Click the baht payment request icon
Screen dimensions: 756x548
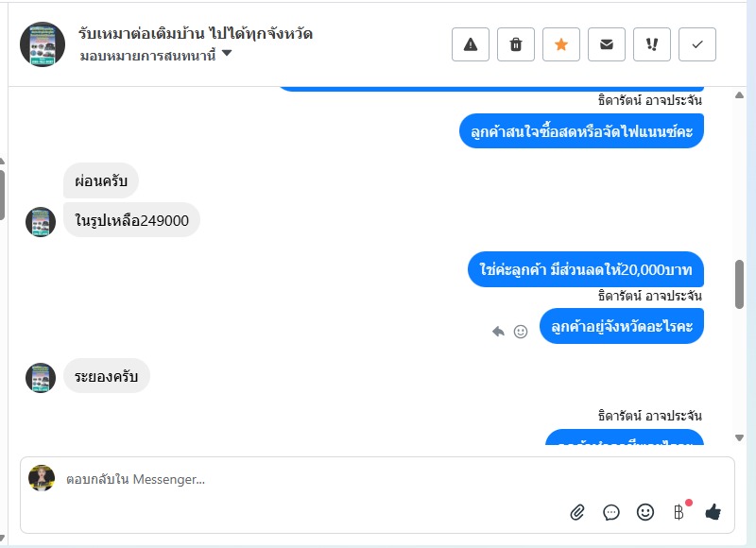pos(679,512)
